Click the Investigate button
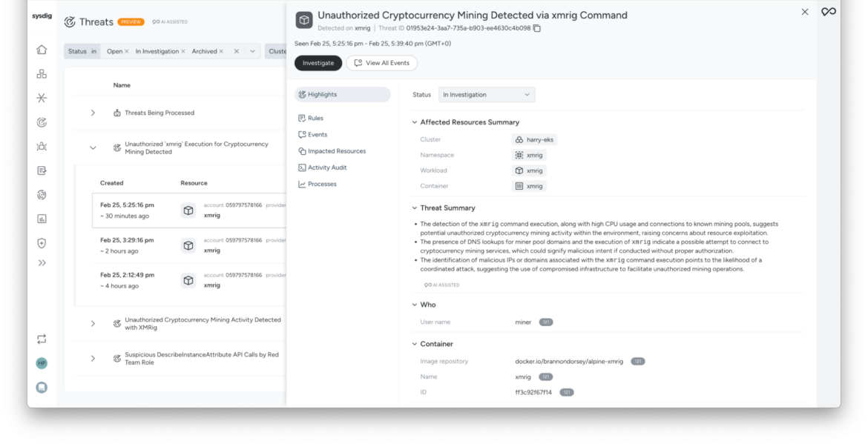Screen dimensions: 868x444 click(318, 63)
